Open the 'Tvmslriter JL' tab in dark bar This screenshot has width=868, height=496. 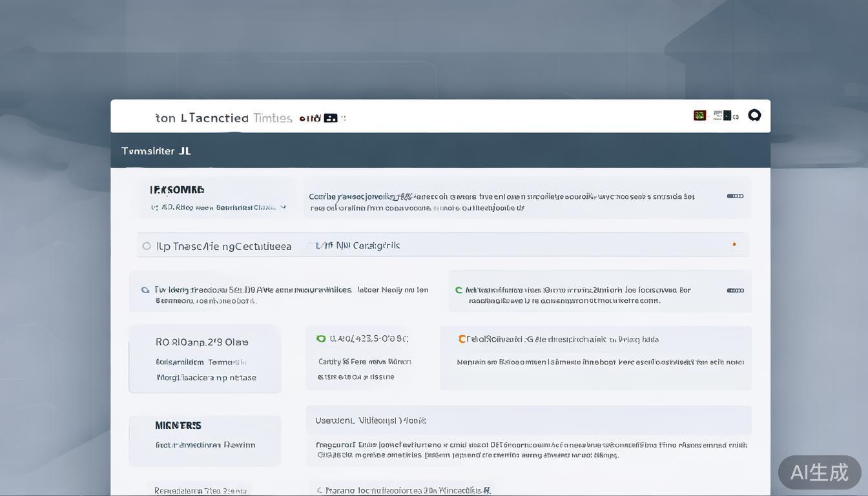point(156,151)
